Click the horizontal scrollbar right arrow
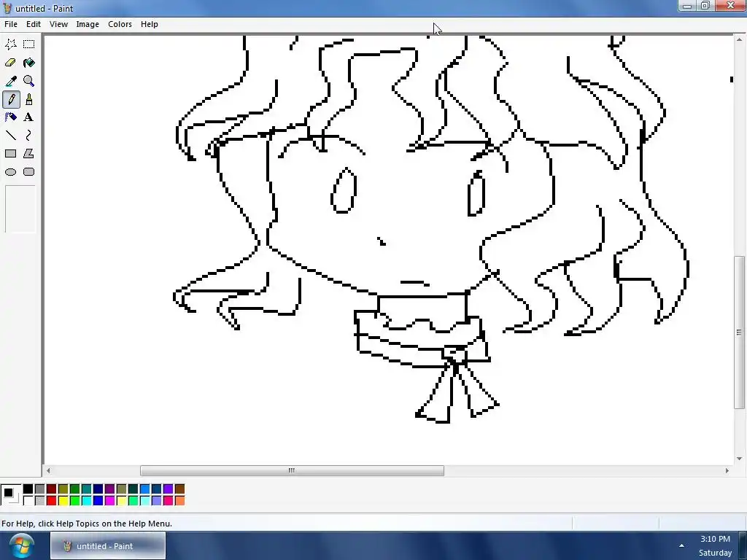747x560 pixels. (727, 470)
